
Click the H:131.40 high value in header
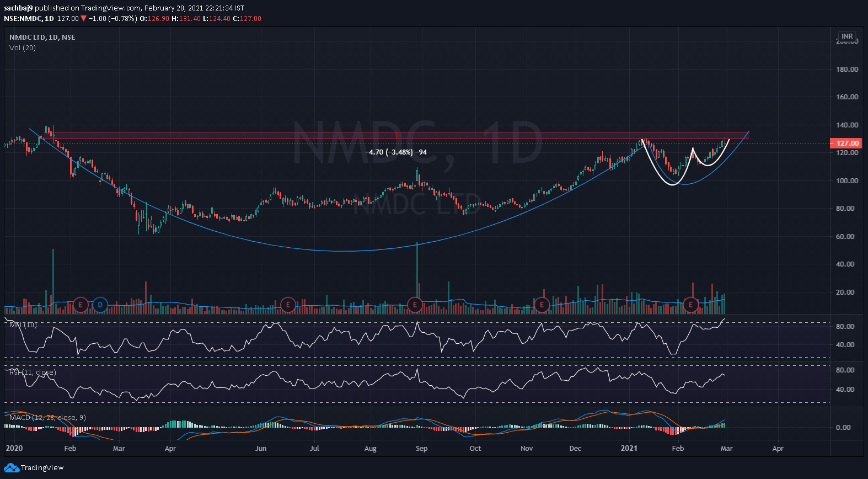(x=186, y=18)
